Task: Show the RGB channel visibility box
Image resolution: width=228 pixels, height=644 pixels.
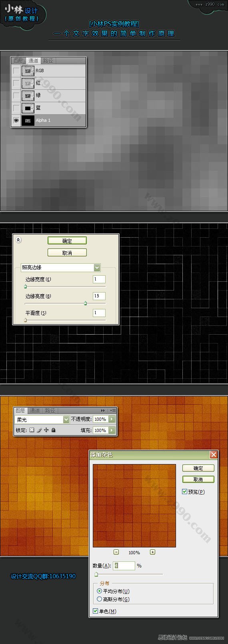Action: (x=16, y=71)
